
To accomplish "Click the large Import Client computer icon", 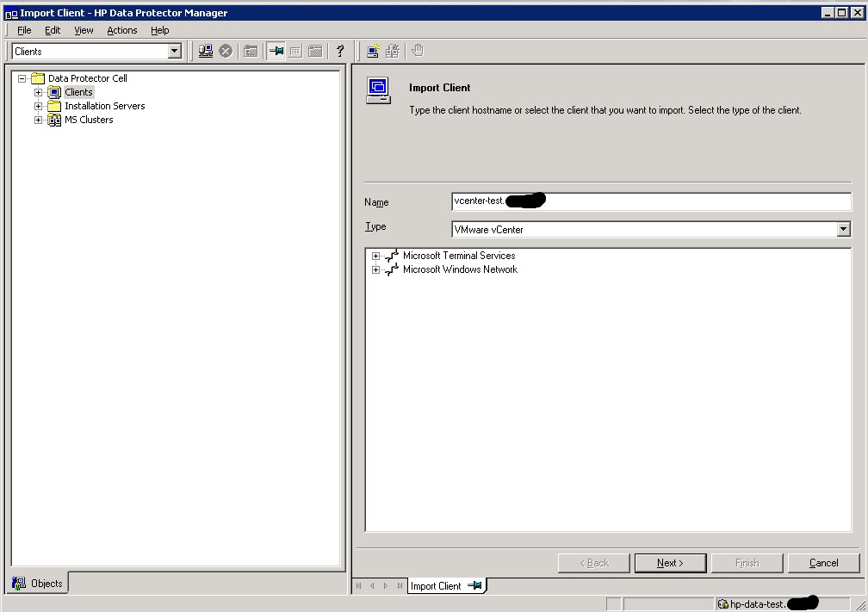I will (x=379, y=90).
